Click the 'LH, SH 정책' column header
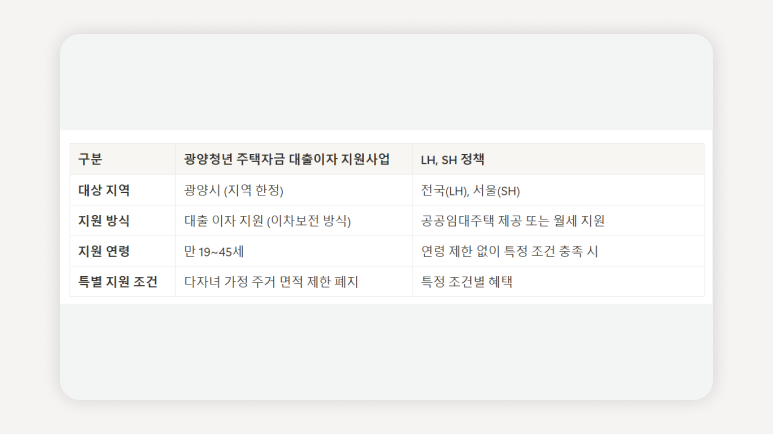The height and width of the screenshot is (434, 773). pyautogui.click(x=558, y=159)
